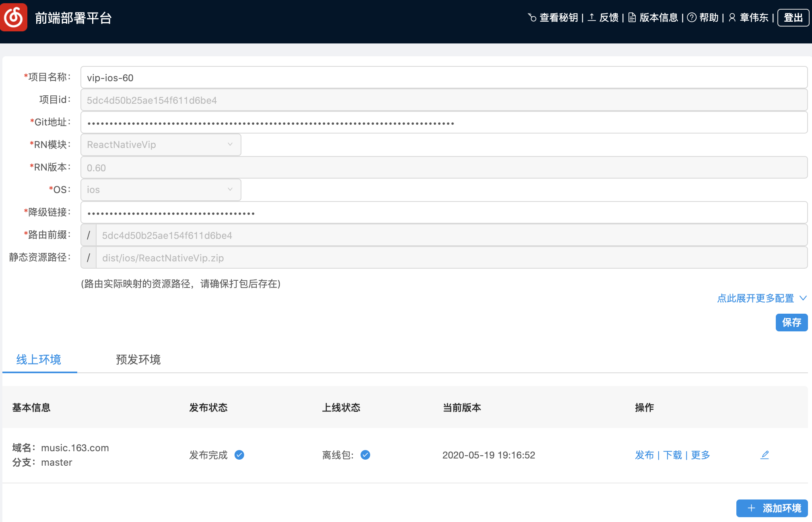Expand 点此展开更多配置 section
This screenshot has width=812, height=522.
point(761,298)
